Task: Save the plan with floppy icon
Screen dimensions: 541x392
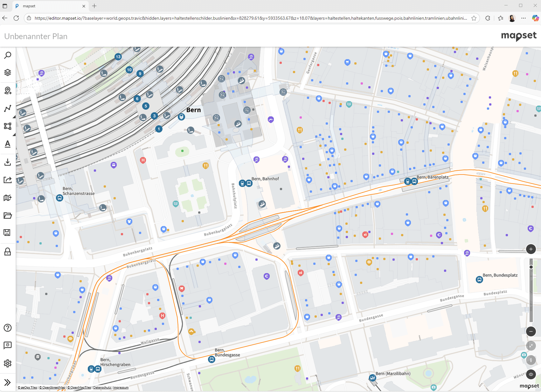Action: 7,233
